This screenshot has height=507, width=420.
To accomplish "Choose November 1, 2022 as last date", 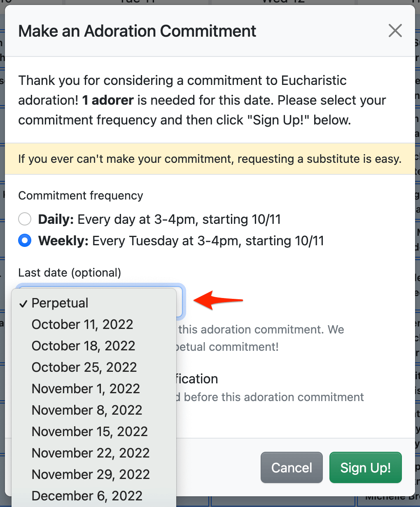I will (86, 389).
